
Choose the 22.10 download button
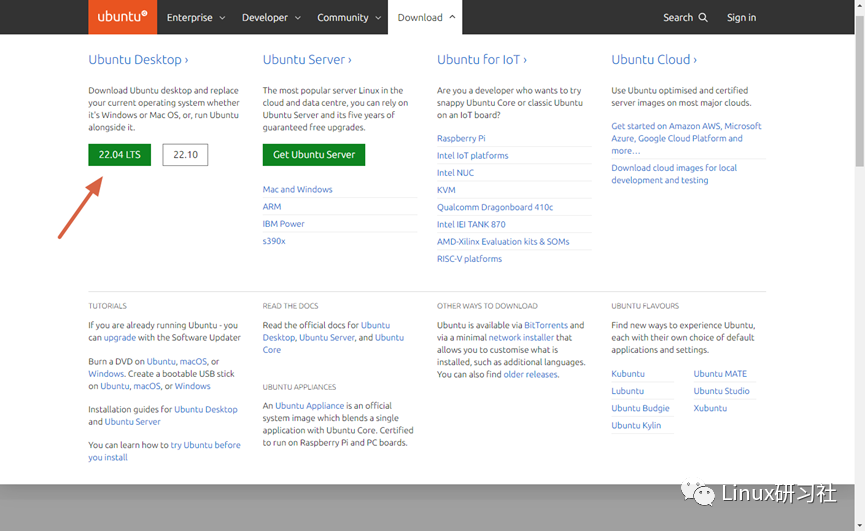tap(185, 154)
